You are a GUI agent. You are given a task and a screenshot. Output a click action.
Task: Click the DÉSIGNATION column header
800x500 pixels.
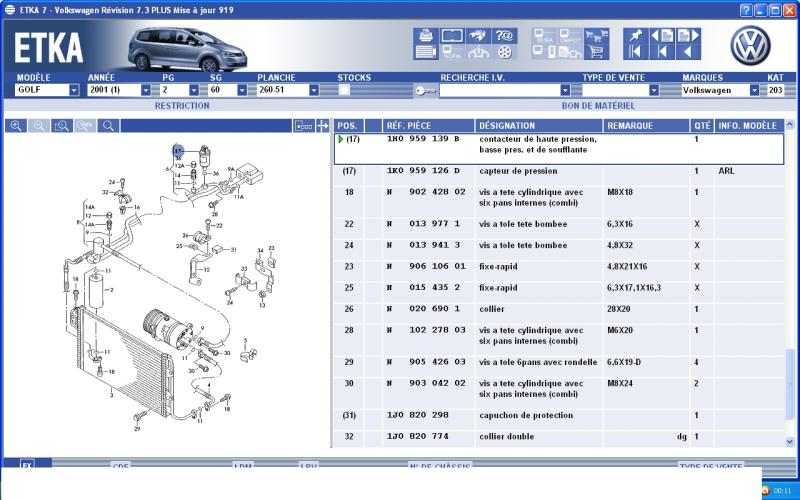coord(539,126)
